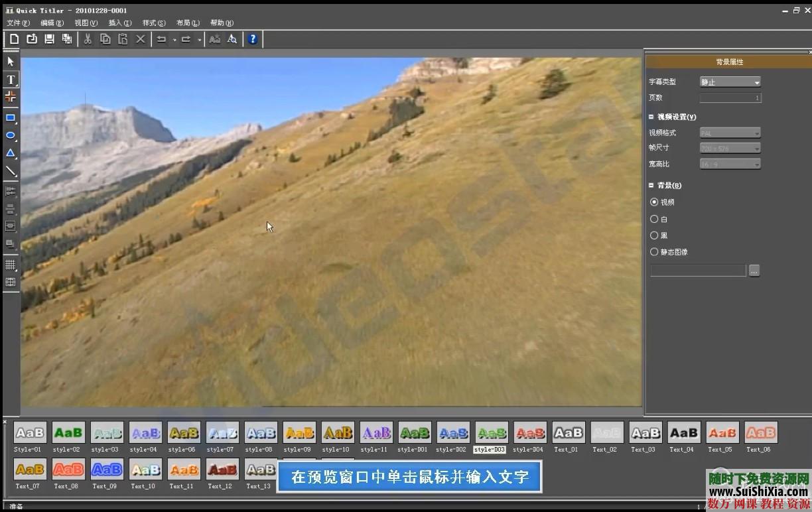Open the 样式 menu

(x=154, y=23)
